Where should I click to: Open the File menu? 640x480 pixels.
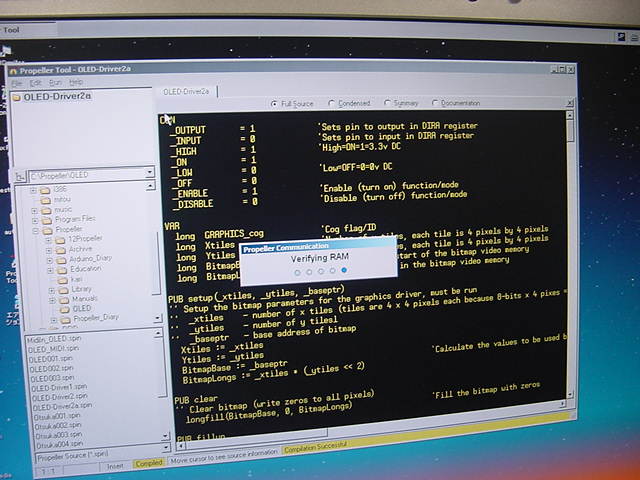coord(17,83)
